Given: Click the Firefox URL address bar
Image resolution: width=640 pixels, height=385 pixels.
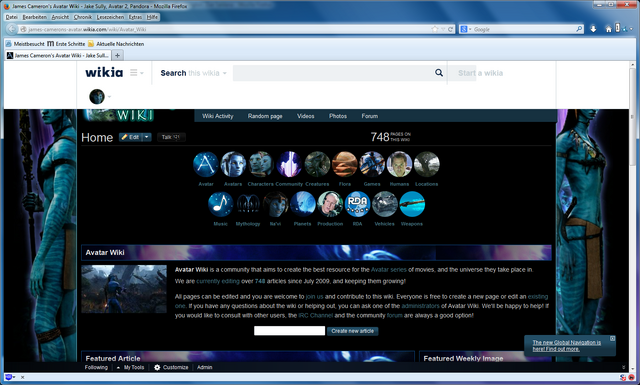Looking at the screenshot, I should tap(229, 29).
